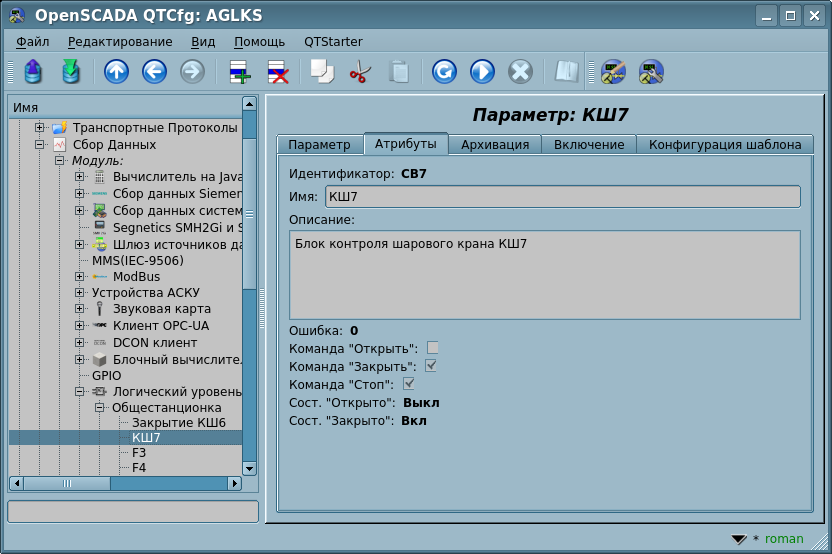Click into the Имя text field
This screenshot has width=832, height=554.
[x=562, y=197]
